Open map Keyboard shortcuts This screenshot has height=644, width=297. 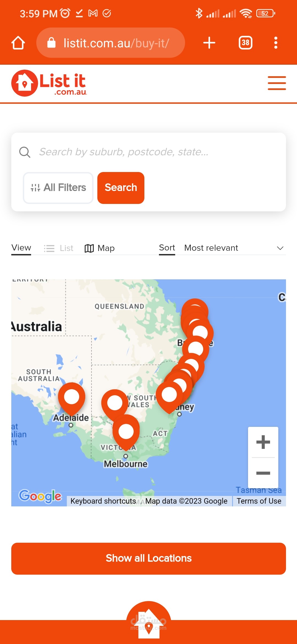[103, 501]
